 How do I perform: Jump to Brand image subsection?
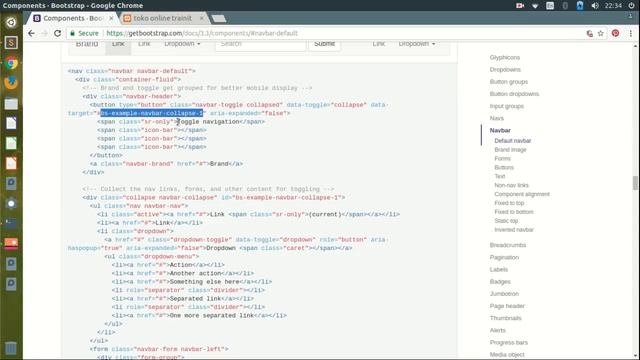point(510,150)
